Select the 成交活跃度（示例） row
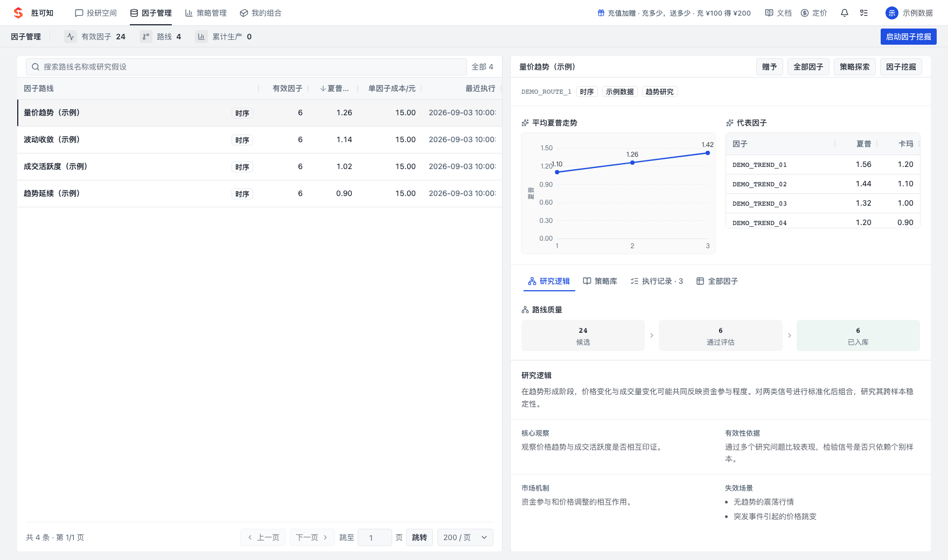The width and height of the screenshot is (948, 560). click(260, 166)
